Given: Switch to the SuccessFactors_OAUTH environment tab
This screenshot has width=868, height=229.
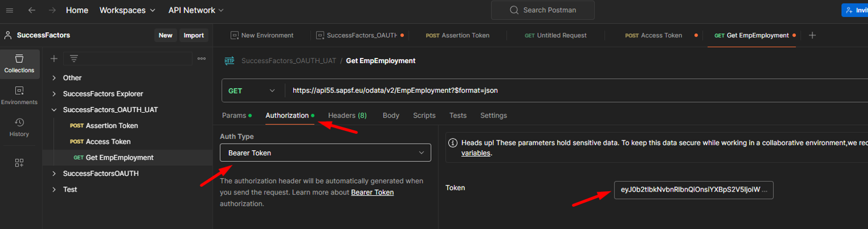Looking at the screenshot, I should point(361,35).
